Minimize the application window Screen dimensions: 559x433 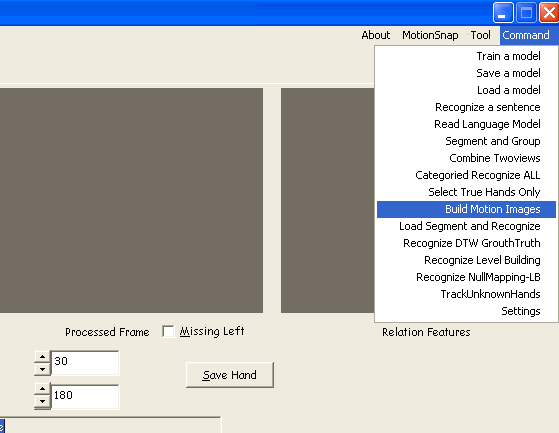[503, 13]
